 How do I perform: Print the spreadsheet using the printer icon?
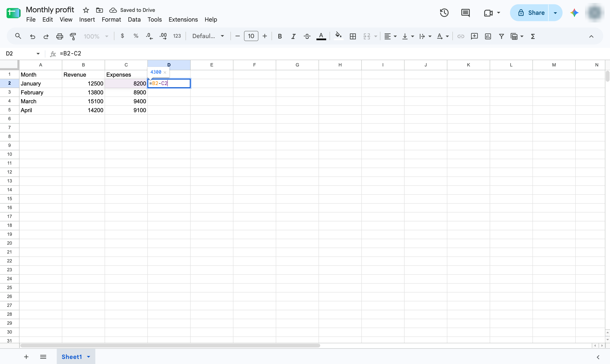click(x=60, y=36)
